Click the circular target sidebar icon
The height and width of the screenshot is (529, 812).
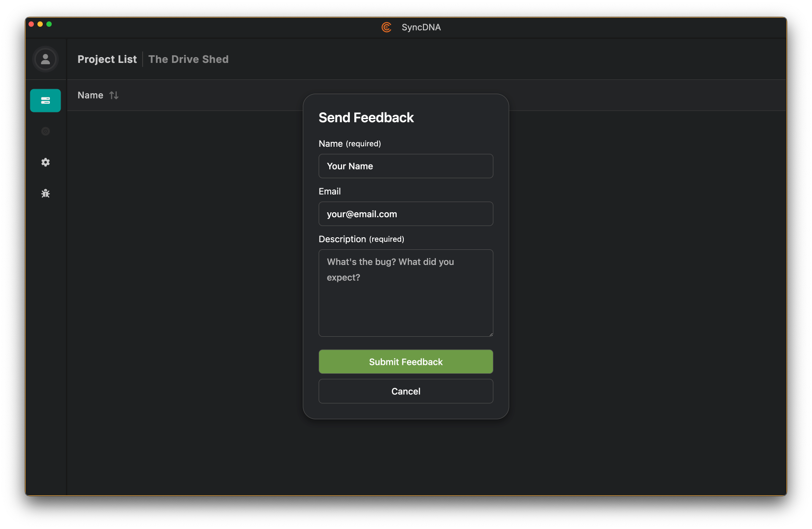point(45,131)
